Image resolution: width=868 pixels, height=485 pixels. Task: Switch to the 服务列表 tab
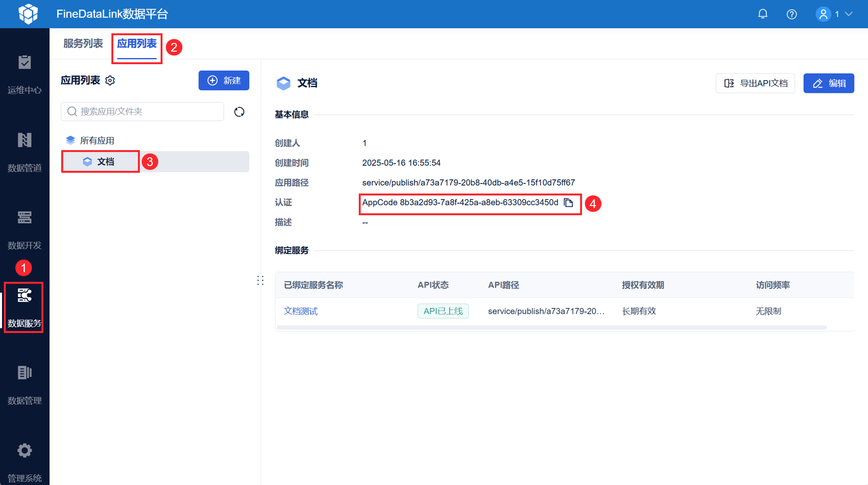[83, 43]
